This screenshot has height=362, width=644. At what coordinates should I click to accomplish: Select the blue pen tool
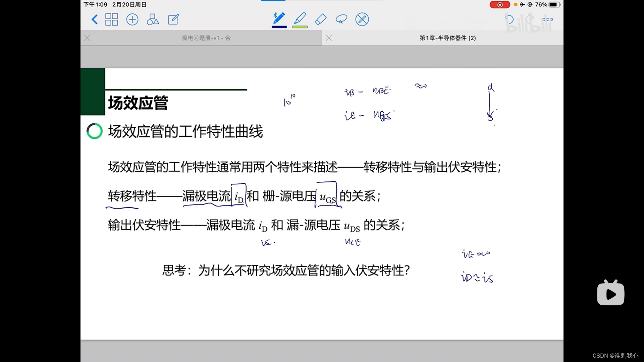(279, 18)
